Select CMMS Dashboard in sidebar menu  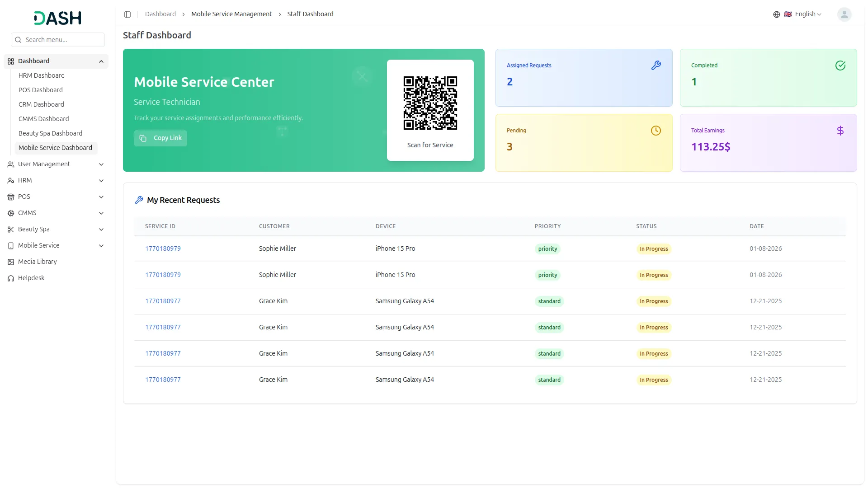43,119
